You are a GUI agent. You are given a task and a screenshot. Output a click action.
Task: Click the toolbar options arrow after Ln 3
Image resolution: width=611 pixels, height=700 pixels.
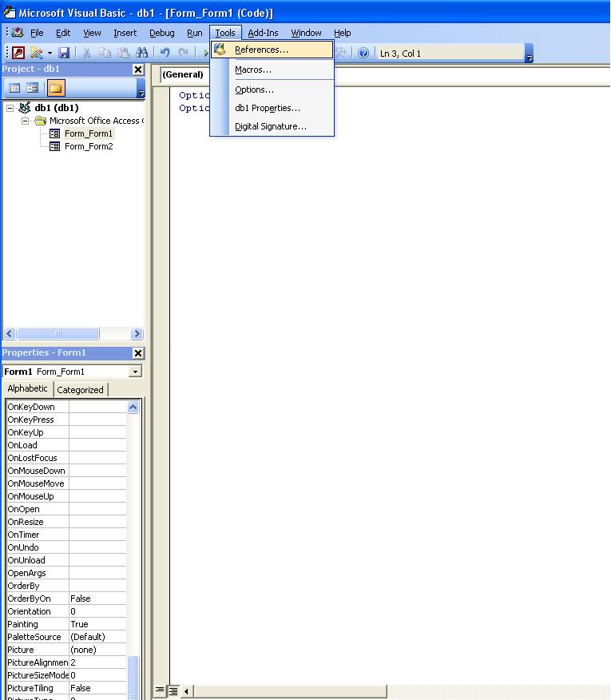[530, 53]
